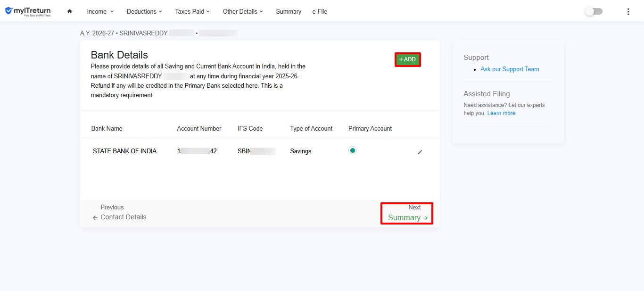Edit the State Bank of India account
This screenshot has width=644, height=291.
[420, 152]
